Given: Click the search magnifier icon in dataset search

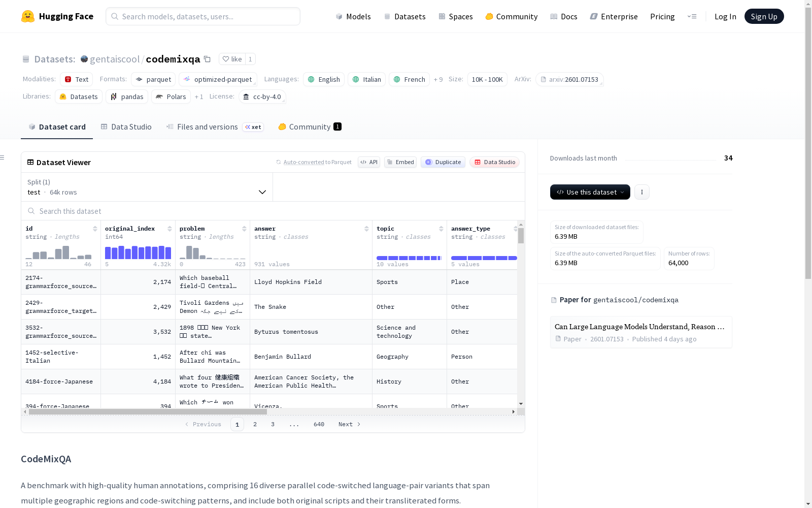Looking at the screenshot, I should [31, 211].
